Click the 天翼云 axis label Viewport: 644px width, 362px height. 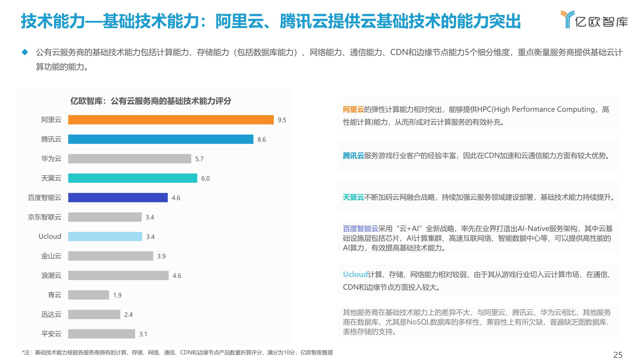tap(51, 178)
